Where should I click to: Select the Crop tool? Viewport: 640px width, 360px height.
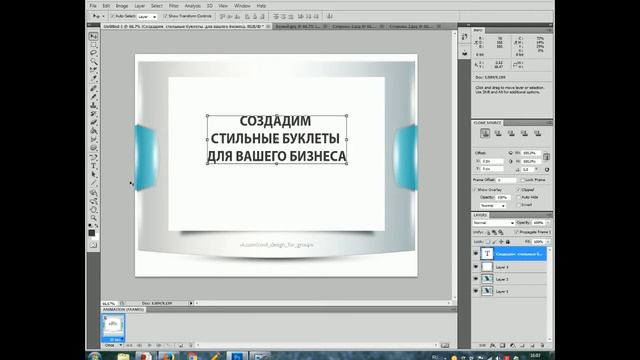tap(93, 69)
